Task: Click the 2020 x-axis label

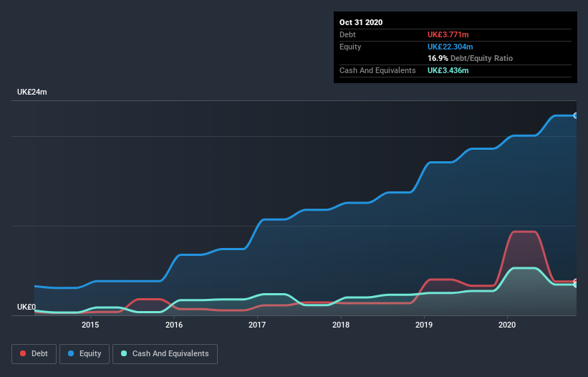Action: click(507, 325)
